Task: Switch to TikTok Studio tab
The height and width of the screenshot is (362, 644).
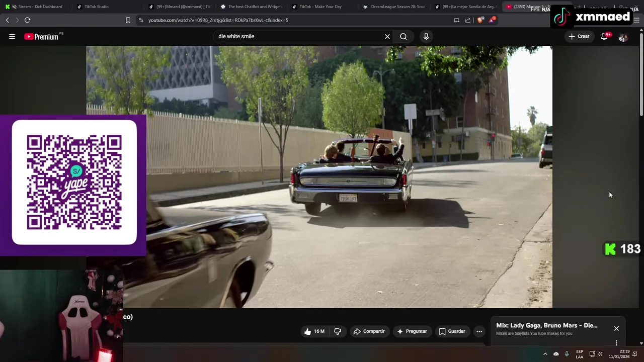Action: [109, 7]
